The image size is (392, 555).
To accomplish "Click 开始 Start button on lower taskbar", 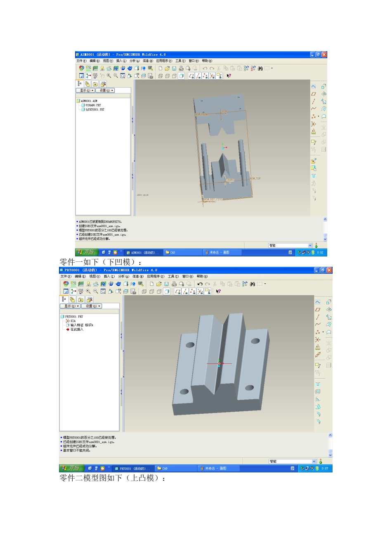I will coord(70,468).
